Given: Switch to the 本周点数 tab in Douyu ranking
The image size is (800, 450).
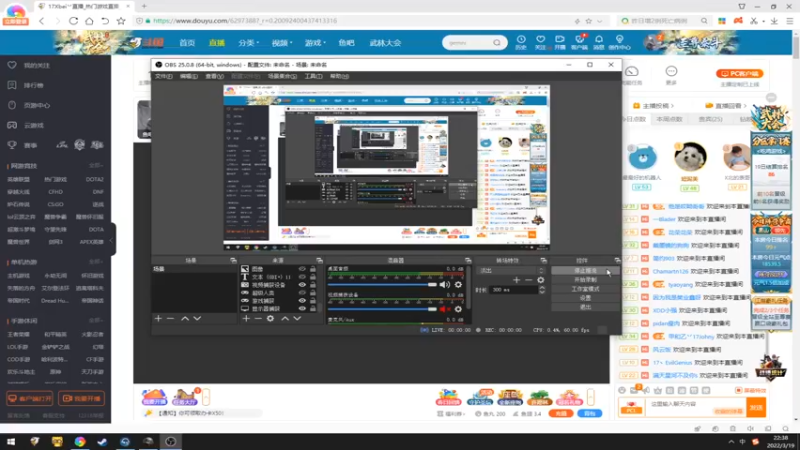Looking at the screenshot, I should click(x=669, y=119).
